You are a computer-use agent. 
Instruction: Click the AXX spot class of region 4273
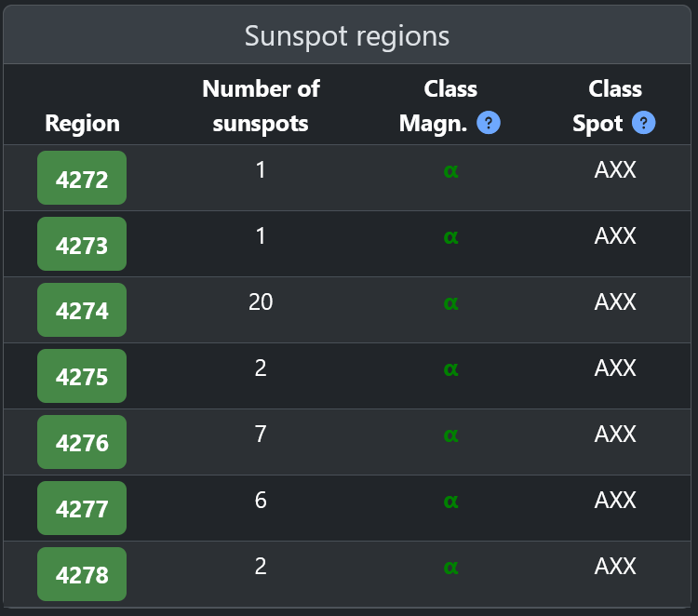tap(615, 235)
